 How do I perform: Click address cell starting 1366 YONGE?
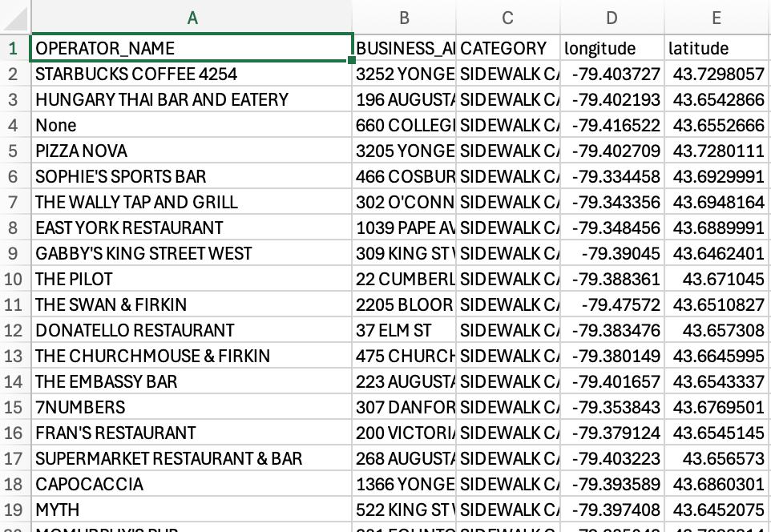[404, 484]
